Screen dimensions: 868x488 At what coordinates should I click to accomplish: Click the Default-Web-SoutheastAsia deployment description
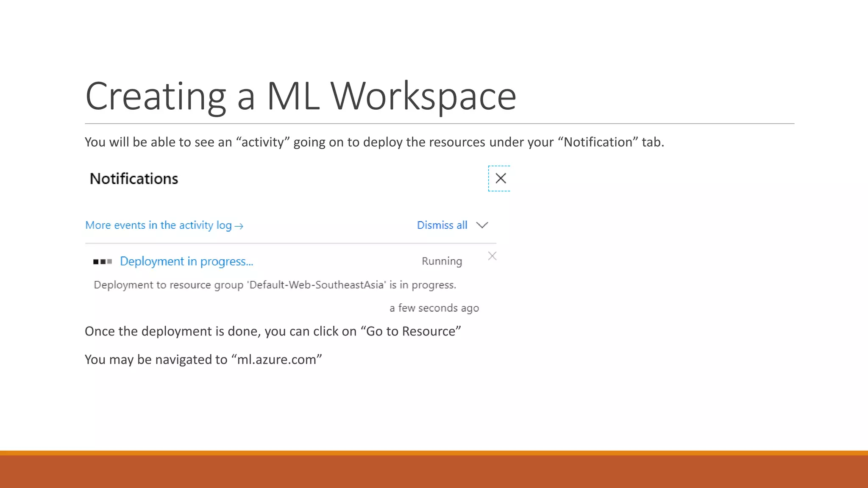[275, 285]
